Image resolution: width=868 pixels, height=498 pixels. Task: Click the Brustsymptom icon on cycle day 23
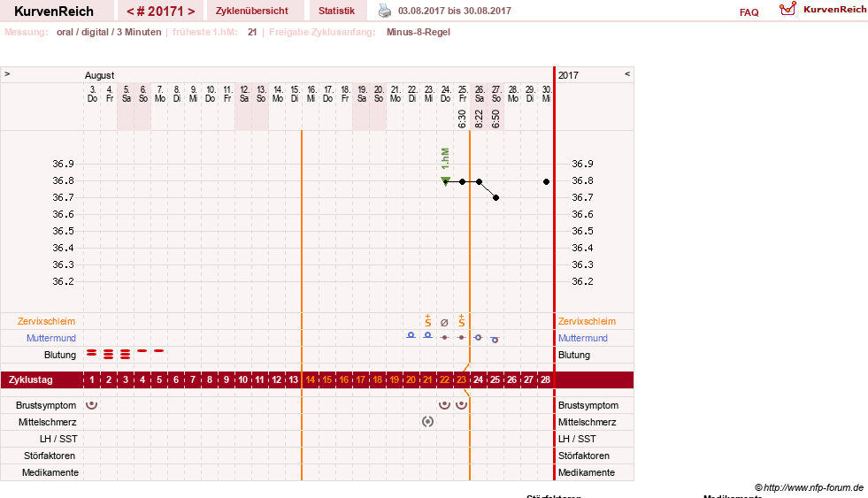[x=462, y=405]
